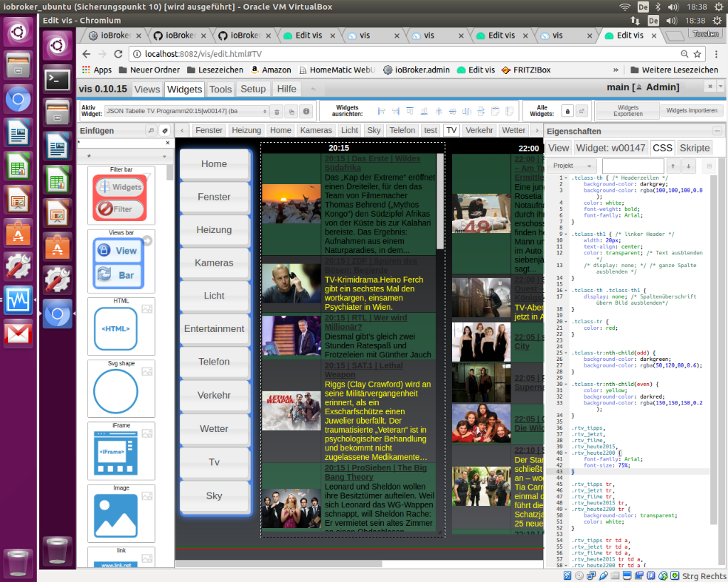
Task: Click the tag icon in Einfügen panel
Action: pyautogui.click(x=164, y=131)
